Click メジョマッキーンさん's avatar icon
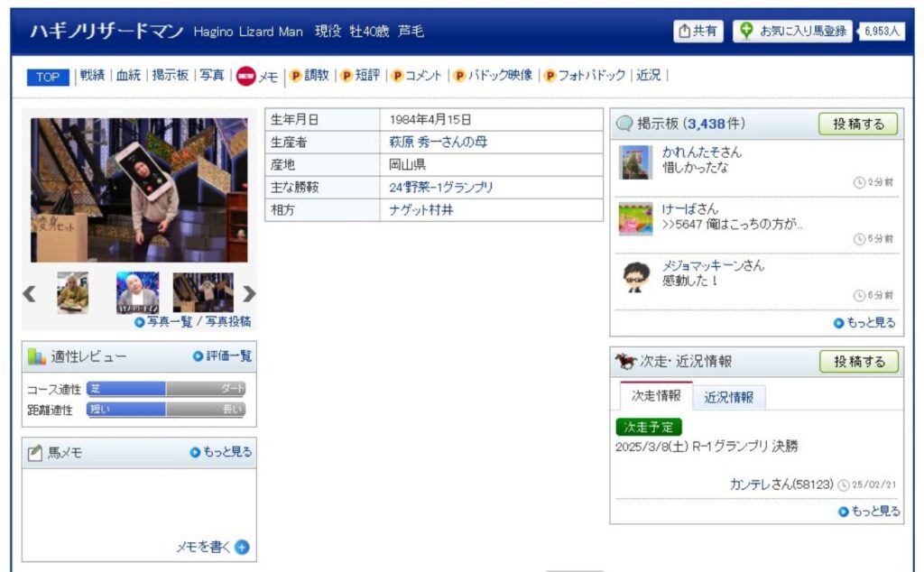The width and height of the screenshot is (924, 572). (x=635, y=276)
